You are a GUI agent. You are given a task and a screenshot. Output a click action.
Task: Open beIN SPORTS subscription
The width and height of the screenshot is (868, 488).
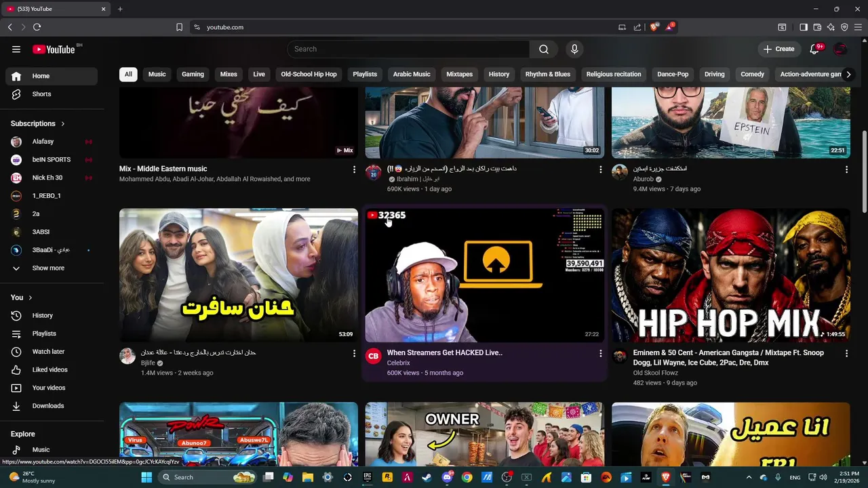coord(52,160)
